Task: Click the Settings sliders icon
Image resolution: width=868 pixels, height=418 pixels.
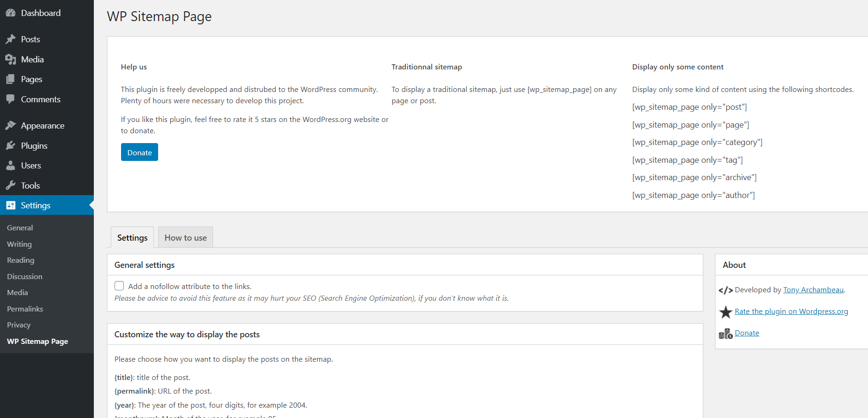Action: coord(11,205)
